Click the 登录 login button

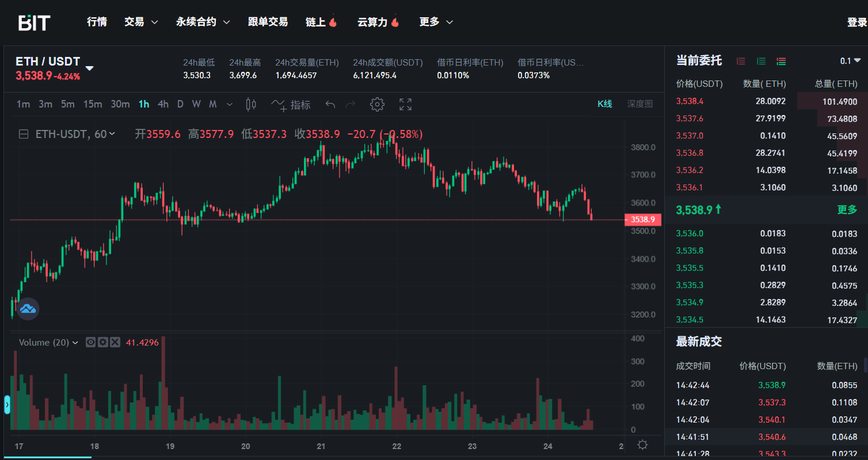856,22
